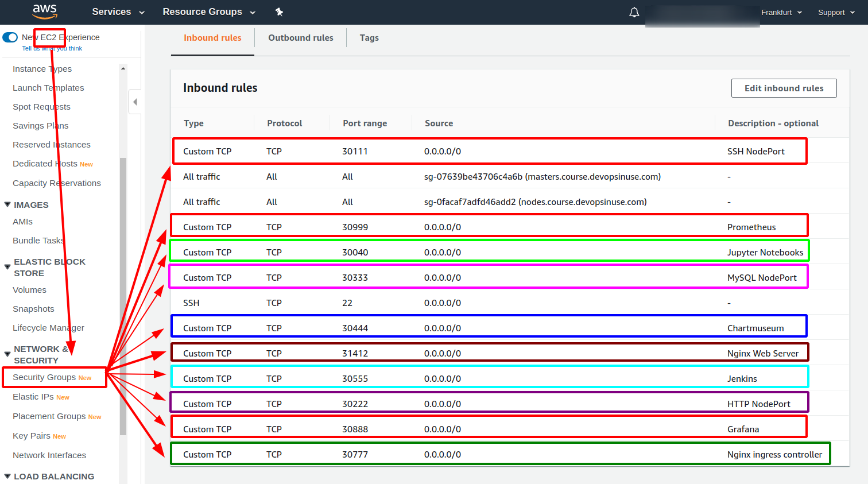868x484 pixels.
Task: Click the Source column header
Action: pos(439,123)
